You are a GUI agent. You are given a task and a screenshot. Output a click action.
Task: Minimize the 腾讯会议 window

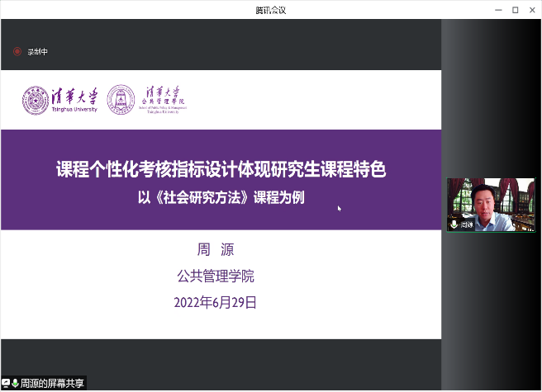point(497,9)
